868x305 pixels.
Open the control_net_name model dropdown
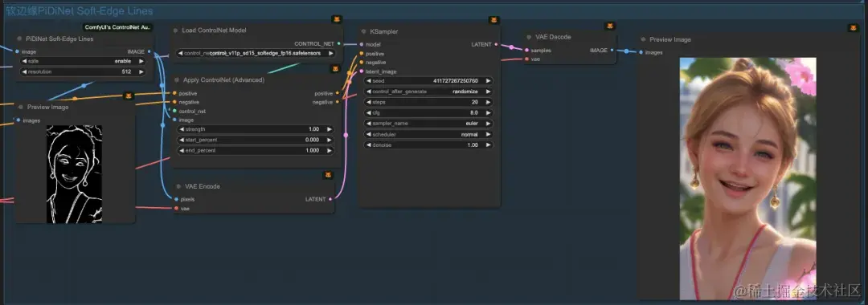[x=256, y=54]
